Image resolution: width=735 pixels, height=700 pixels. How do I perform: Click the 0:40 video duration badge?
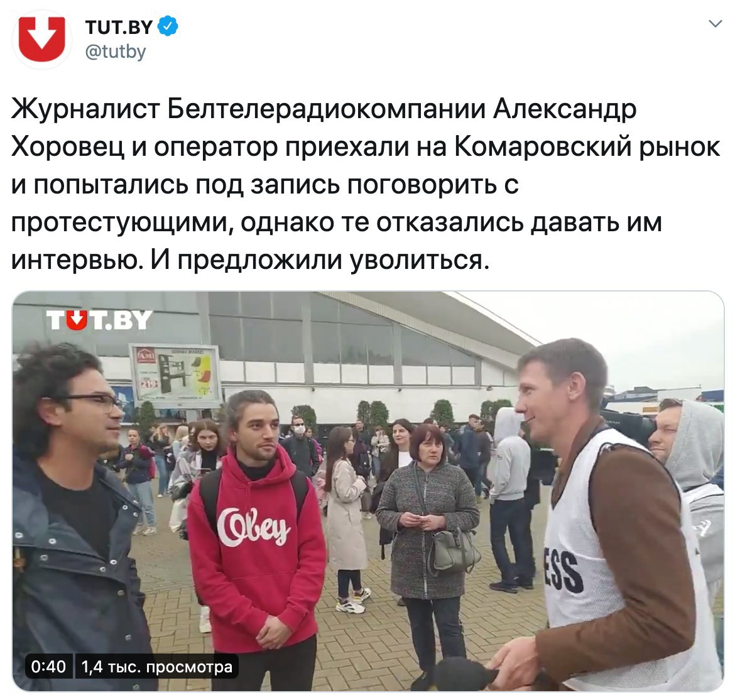tap(48, 666)
